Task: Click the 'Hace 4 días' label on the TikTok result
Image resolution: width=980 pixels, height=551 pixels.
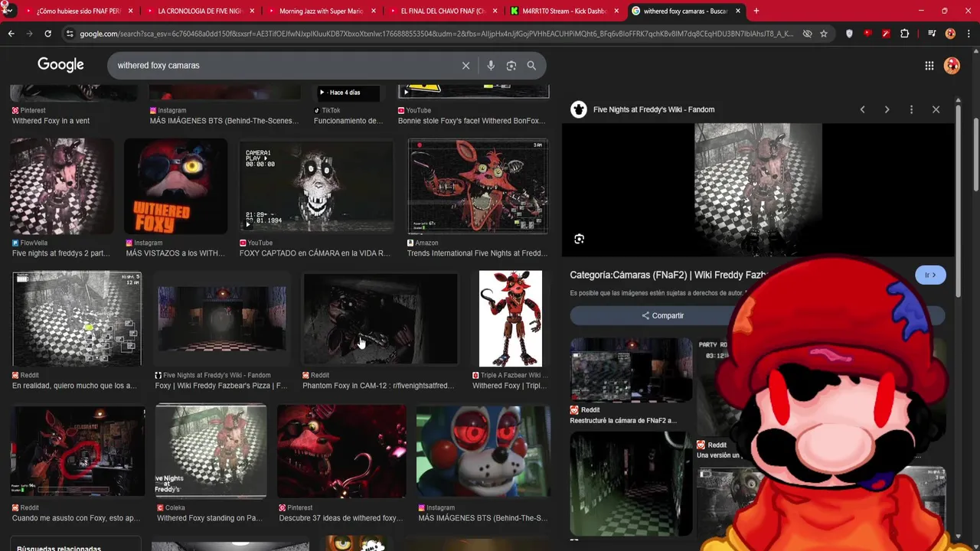Action: pos(345,93)
